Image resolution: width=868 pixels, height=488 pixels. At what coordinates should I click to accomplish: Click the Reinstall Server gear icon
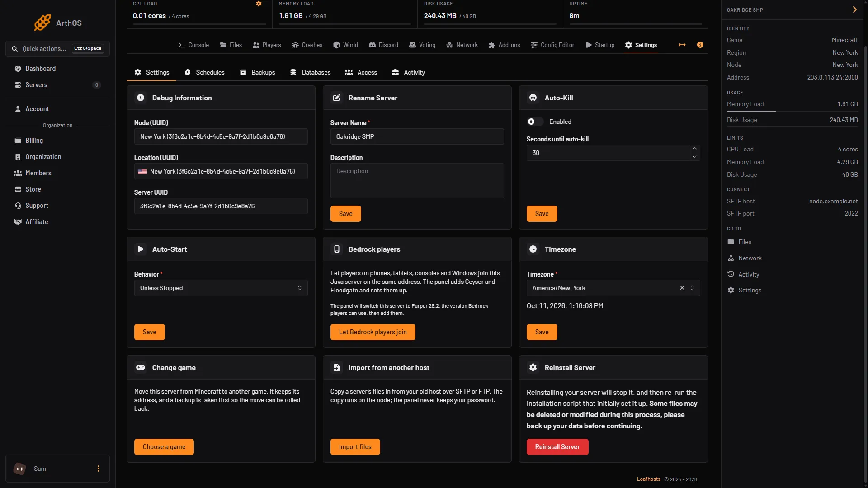[x=533, y=367]
